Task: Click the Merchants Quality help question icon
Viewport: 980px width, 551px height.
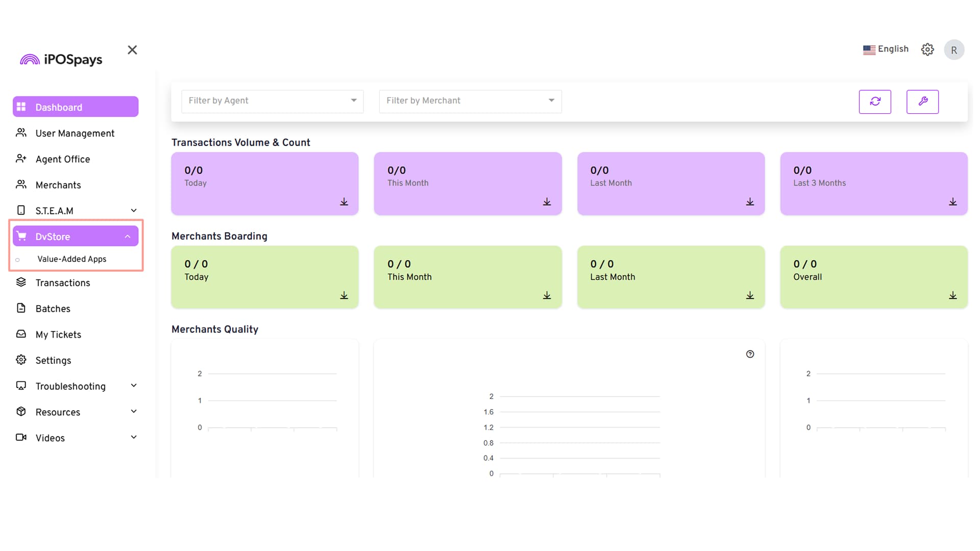Action: (x=750, y=354)
